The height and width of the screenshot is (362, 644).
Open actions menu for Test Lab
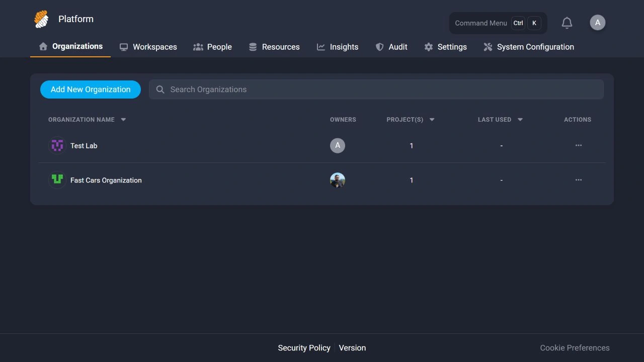click(579, 145)
